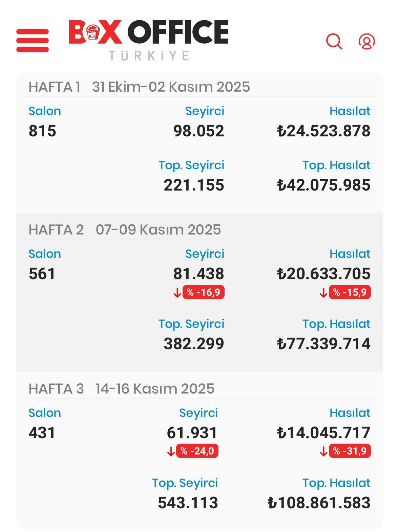Click Hafta 3 total audience 543.113
This screenshot has height=532, width=399.
pyautogui.click(x=188, y=503)
